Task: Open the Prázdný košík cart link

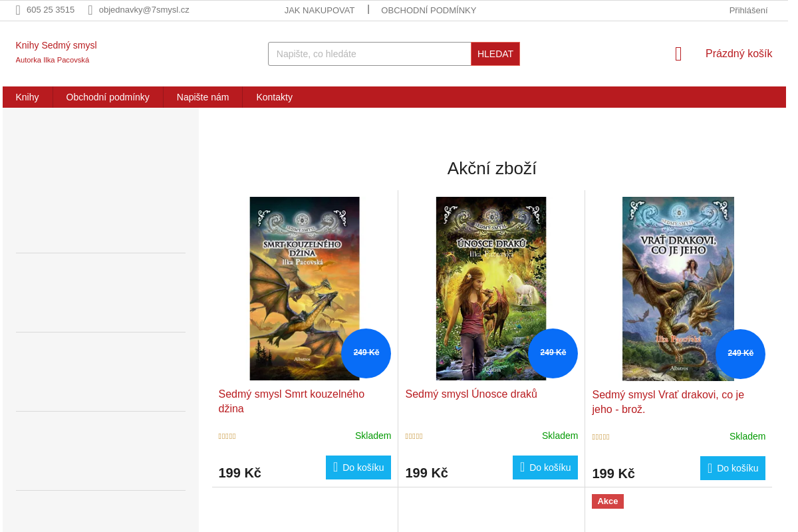Action: click(739, 54)
